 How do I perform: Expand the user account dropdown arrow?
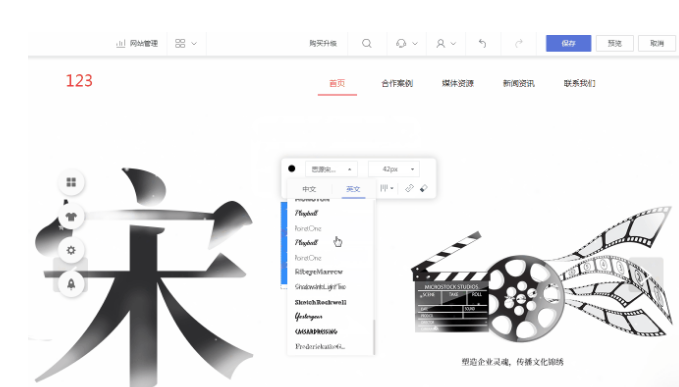point(453,43)
